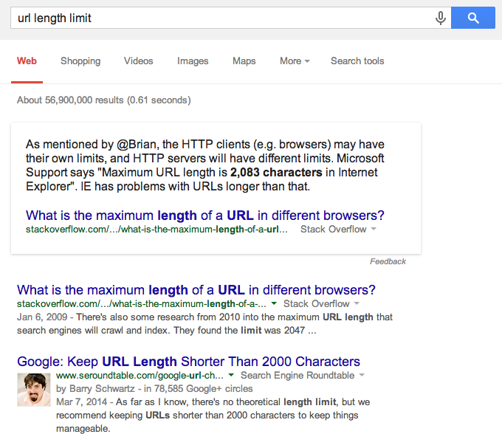The image size is (502, 448).
Task: Click the microphone voice search icon
Action: coord(441,18)
